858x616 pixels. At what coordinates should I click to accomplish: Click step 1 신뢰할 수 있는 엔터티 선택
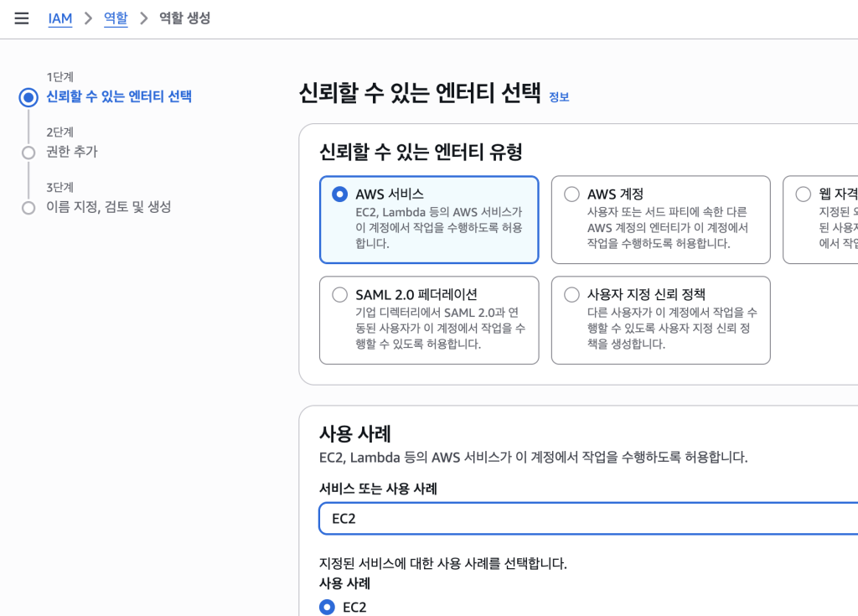[x=119, y=97]
